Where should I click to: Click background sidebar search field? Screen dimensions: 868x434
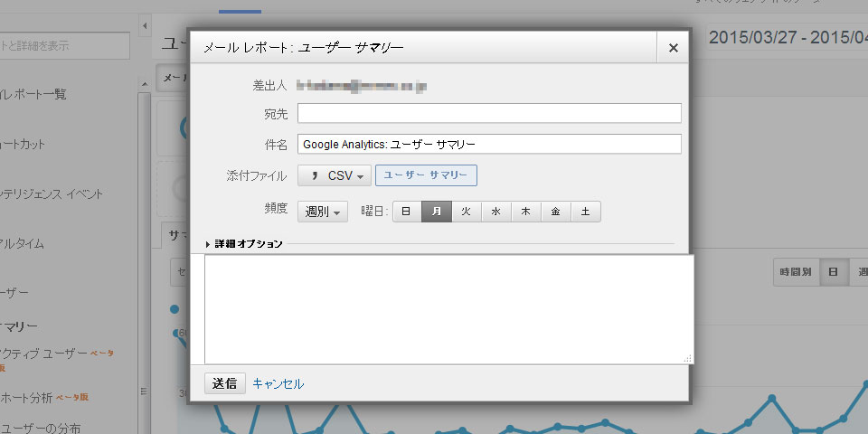point(65,45)
